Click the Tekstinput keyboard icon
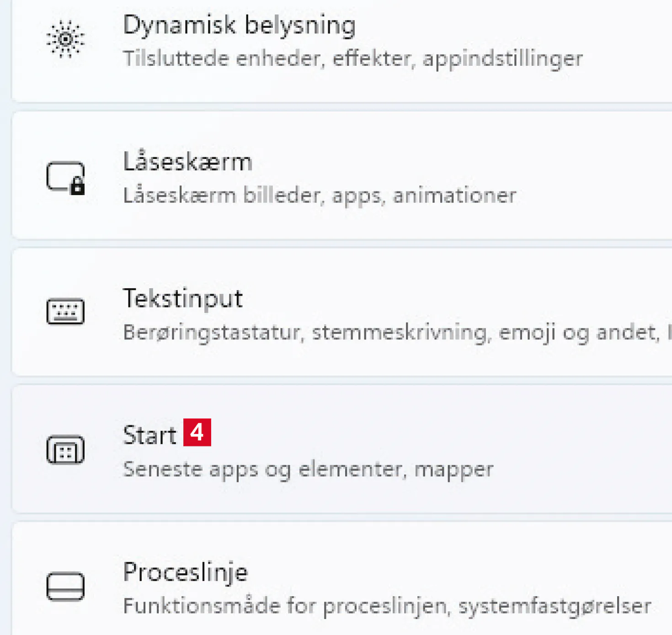This screenshot has height=635, width=672. click(65, 312)
